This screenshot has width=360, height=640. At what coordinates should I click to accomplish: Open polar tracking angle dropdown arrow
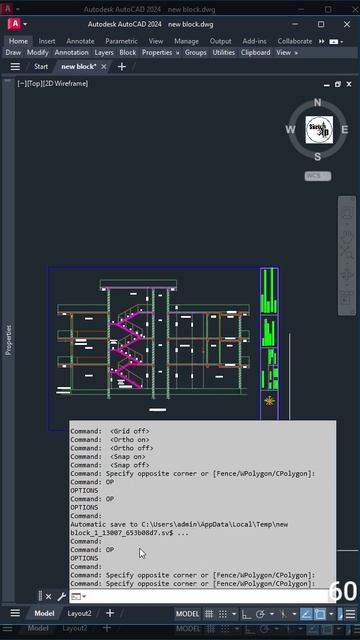click(271, 614)
